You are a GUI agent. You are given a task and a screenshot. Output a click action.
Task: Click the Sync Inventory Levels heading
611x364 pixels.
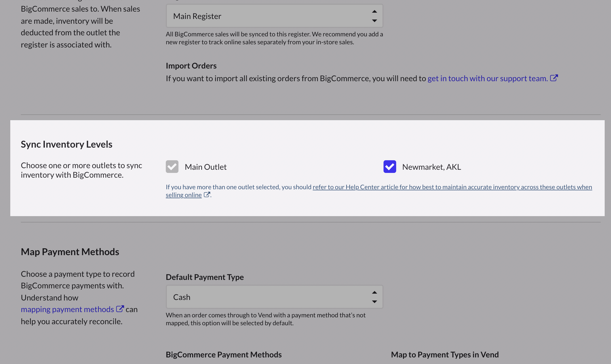(x=66, y=144)
